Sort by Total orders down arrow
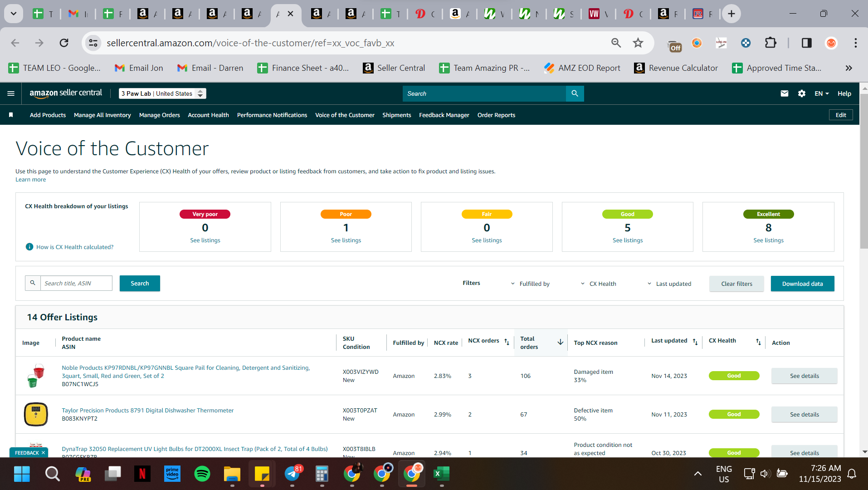 [560, 342]
